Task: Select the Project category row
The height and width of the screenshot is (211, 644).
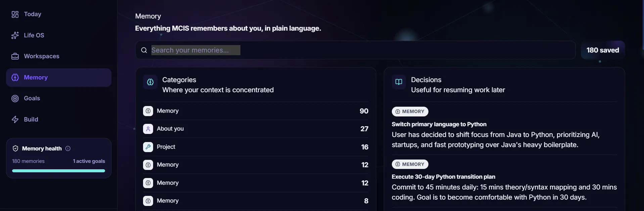Action: point(256,147)
